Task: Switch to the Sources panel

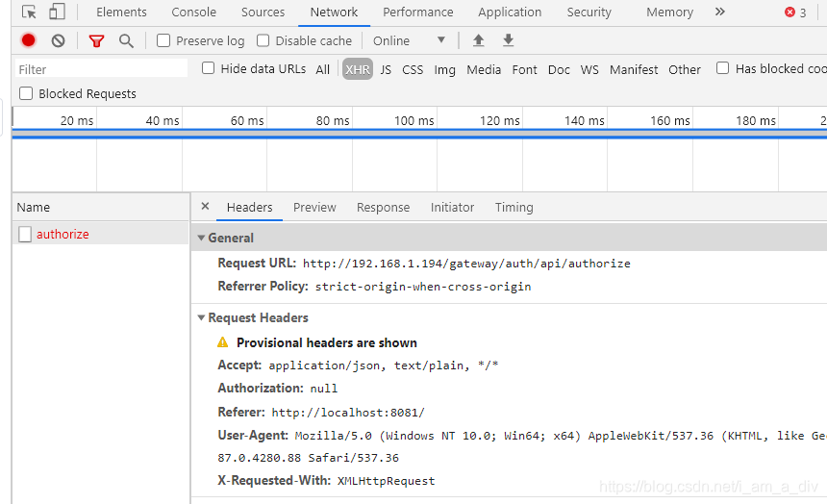Action: click(x=263, y=13)
